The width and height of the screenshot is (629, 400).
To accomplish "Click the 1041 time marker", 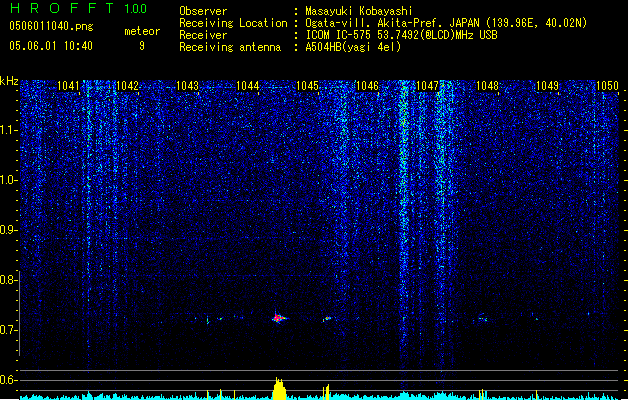I will [x=68, y=86].
